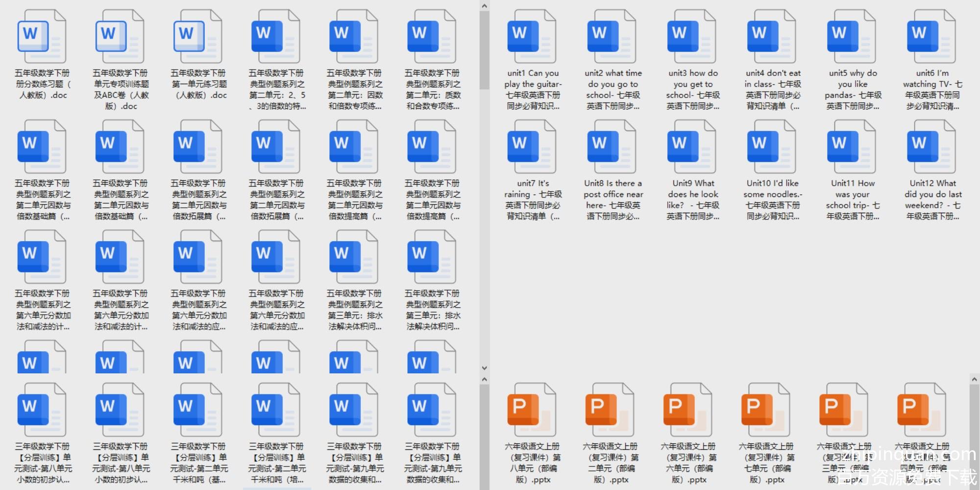
Task: Click the scroll-up arrow of the 六年级语文 PPT list
Action: (974, 379)
